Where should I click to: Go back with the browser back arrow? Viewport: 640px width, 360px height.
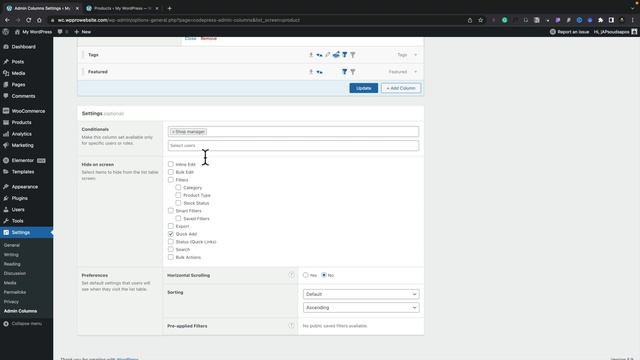[7, 20]
